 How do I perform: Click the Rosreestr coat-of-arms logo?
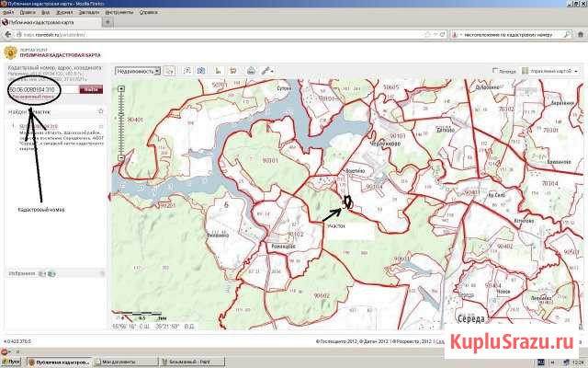click(10, 52)
